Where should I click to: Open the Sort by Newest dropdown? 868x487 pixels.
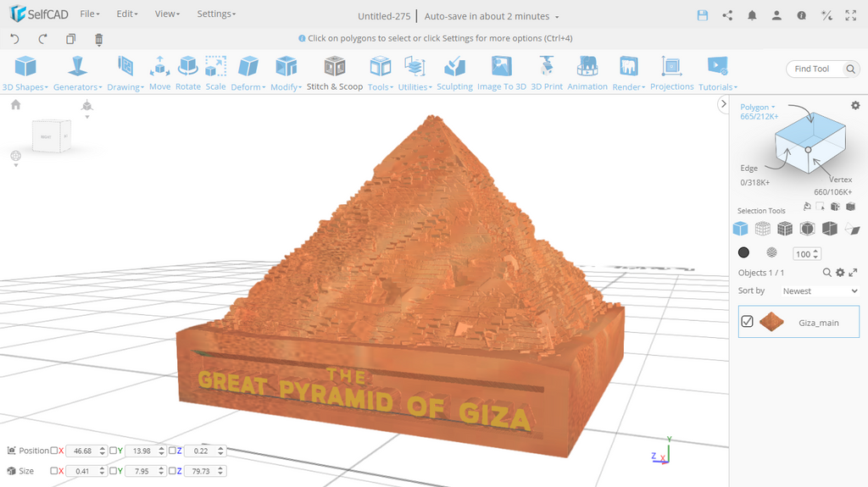pyautogui.click(x=819, y=291)
